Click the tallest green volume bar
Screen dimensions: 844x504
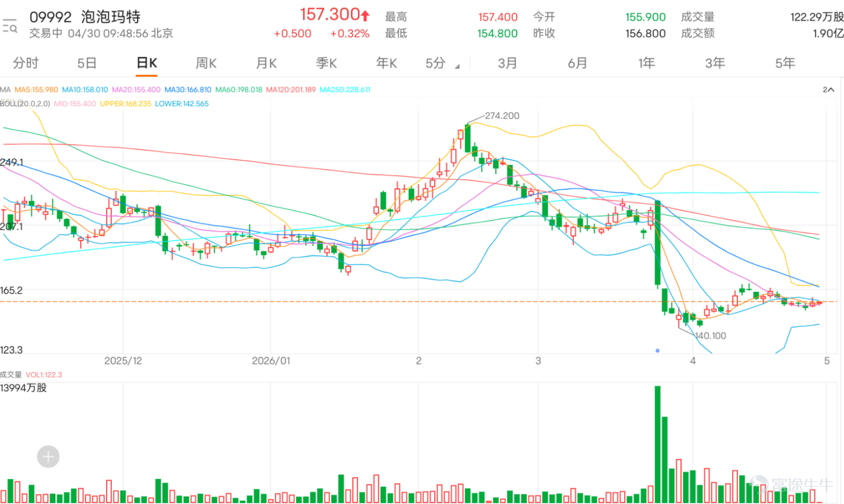657,444
